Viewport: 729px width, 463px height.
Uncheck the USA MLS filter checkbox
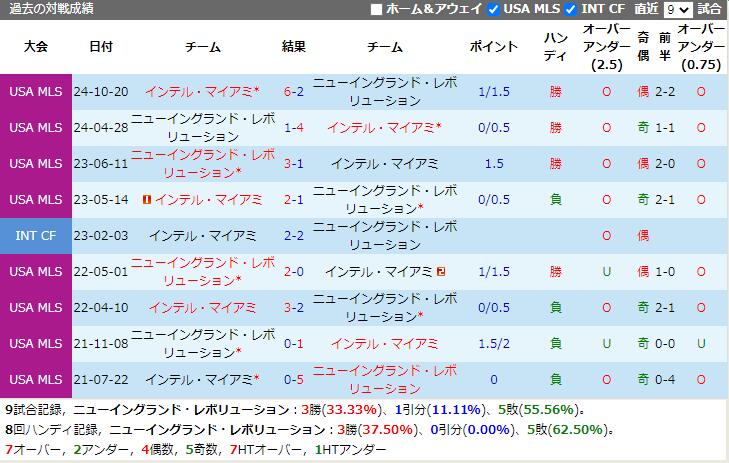[493, 9]
